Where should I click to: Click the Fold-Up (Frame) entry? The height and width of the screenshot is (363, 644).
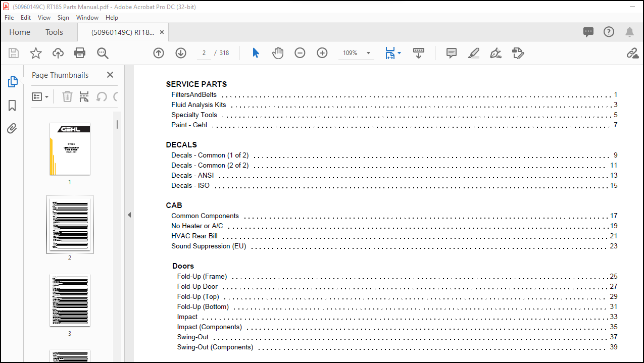coord(202,277)
